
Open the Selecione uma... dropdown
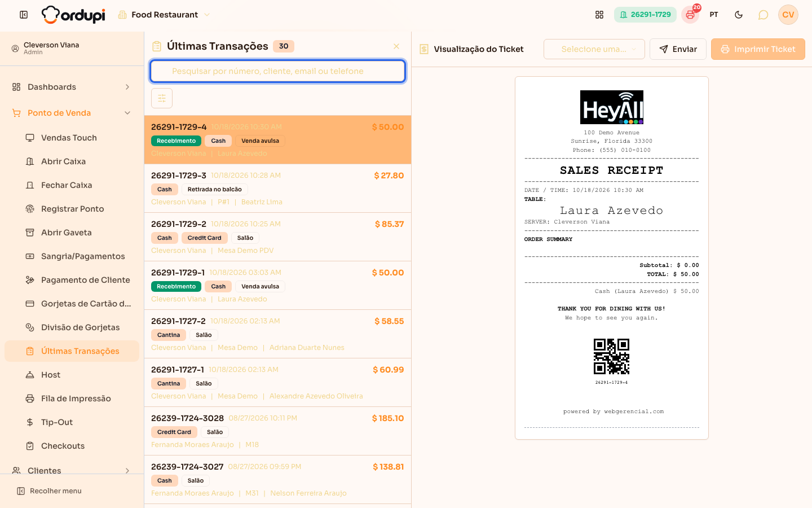594,49
